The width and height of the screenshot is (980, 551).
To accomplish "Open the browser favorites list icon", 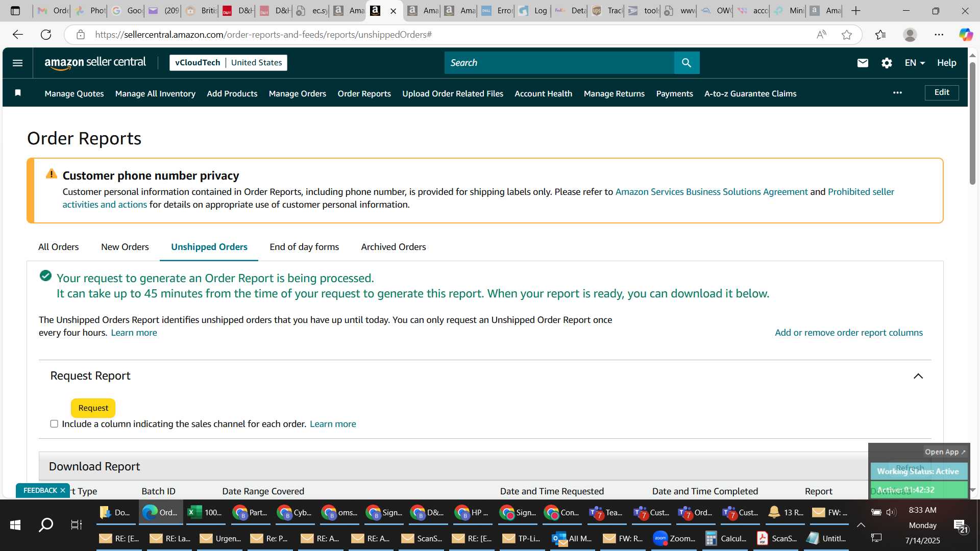I will [x=880, y=35].
